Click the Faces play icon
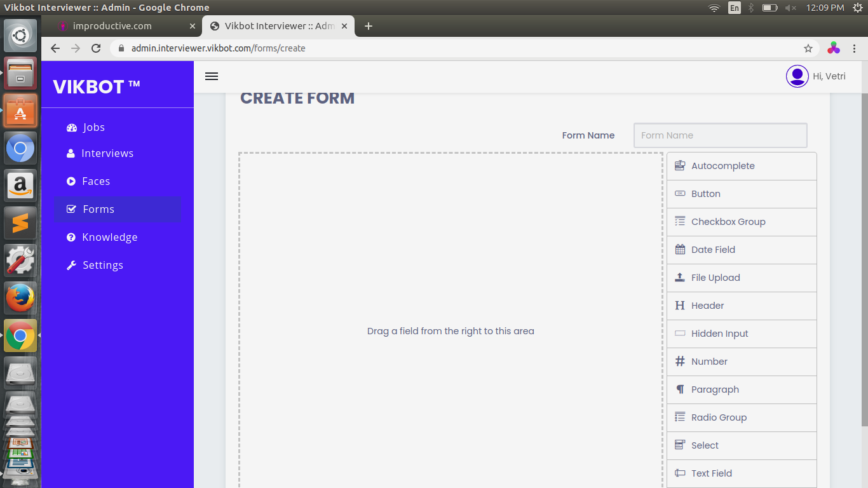The height and width of the screenshot is (488, 868). coord(71,182)
